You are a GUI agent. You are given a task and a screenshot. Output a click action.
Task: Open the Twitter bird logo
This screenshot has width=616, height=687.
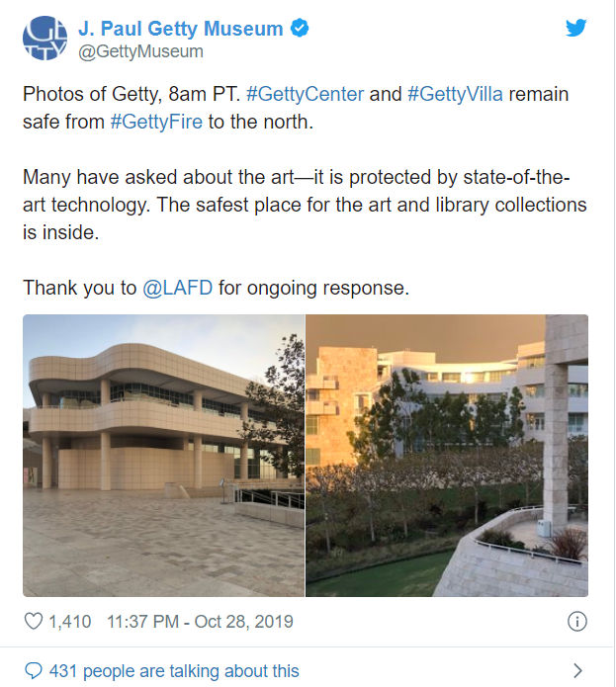click(x=575, y=28)
